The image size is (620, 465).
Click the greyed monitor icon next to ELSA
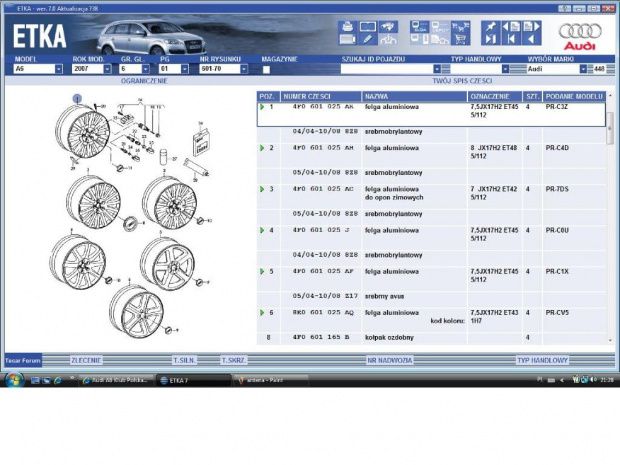pyautogui.click(x=440, y=27)
